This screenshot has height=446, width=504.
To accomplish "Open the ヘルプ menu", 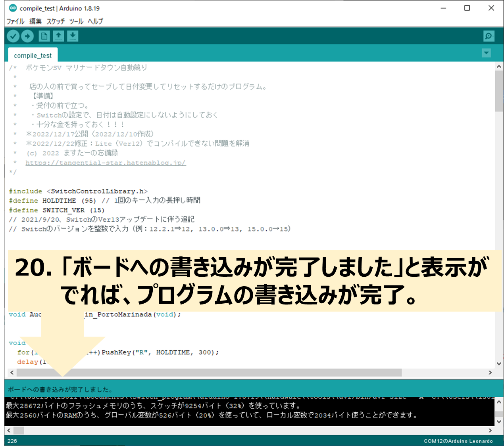I will [95, 21].
